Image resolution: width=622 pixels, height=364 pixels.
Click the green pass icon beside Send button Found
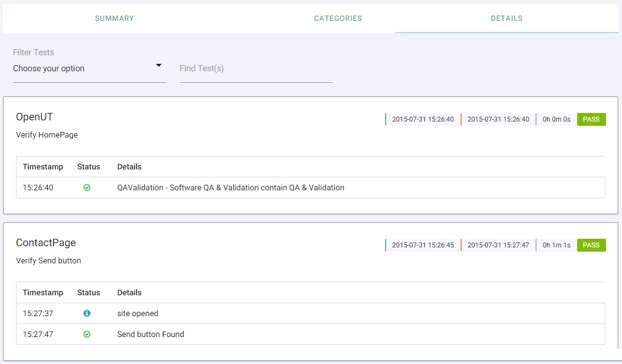click(x=87, y=335)
